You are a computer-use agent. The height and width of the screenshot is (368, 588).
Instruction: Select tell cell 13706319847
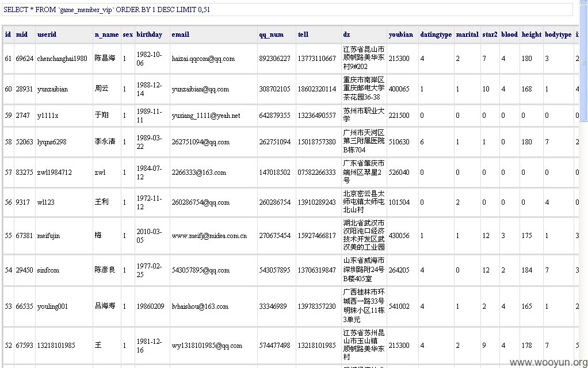(x=317, y=270)
